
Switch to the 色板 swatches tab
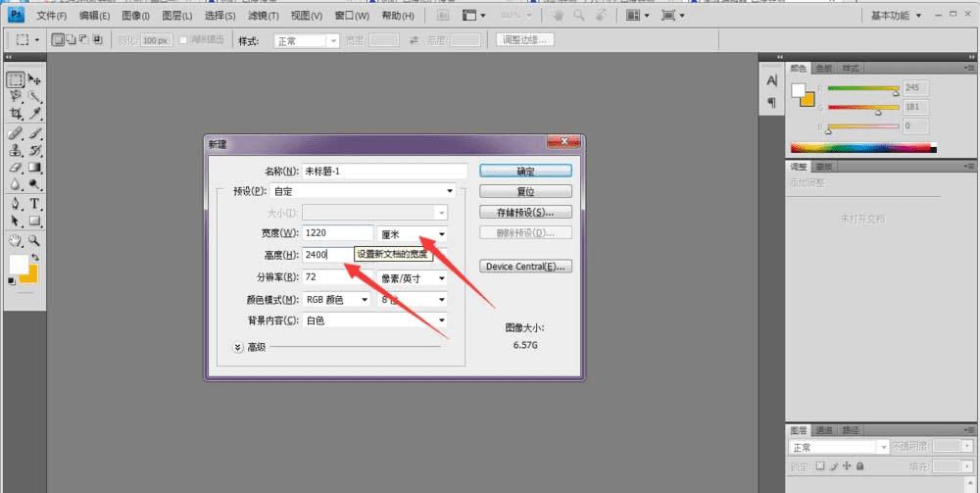pyautogui.click(x=824, y=68)
